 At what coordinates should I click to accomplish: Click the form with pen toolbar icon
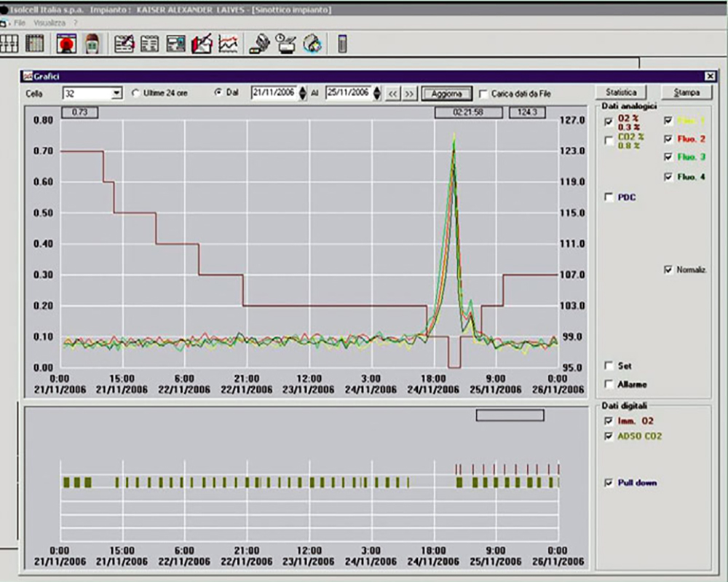coord(124,44)
